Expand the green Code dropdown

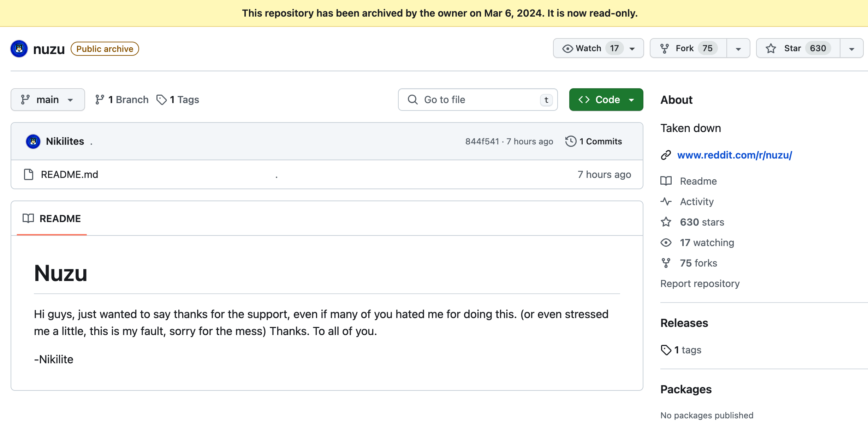tap(606, 100)
